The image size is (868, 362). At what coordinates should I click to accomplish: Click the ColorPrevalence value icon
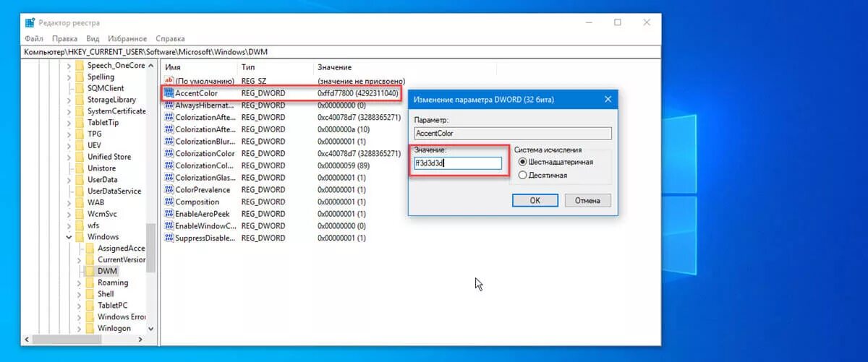[169, 189]
